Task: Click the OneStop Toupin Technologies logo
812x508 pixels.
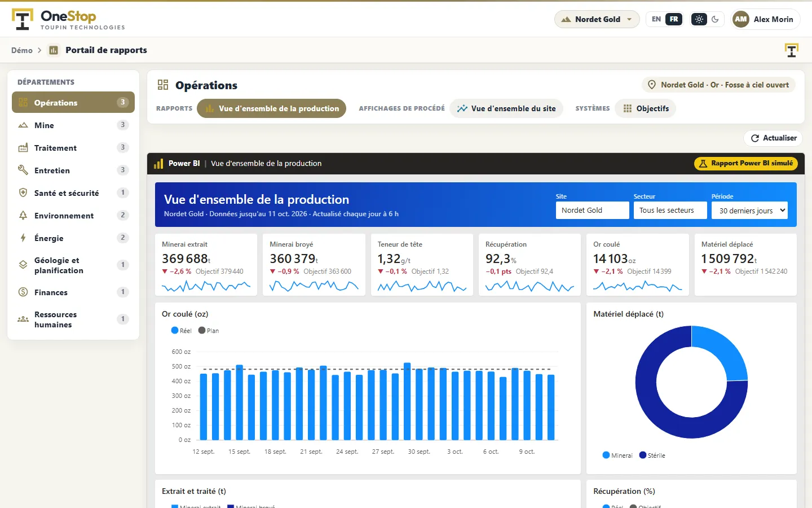Action: 68,19
